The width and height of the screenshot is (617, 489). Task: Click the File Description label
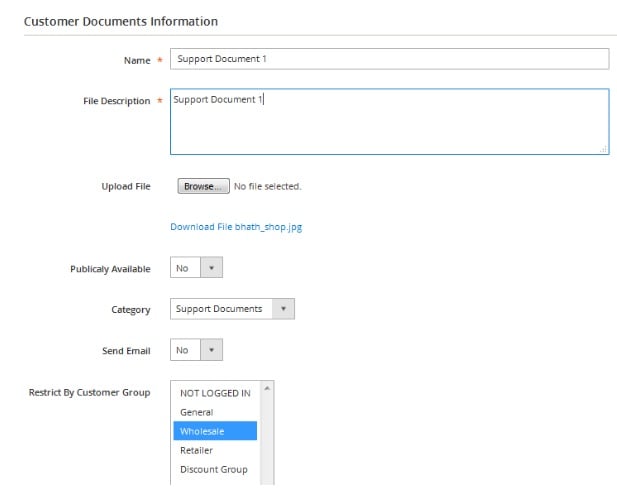117,101
